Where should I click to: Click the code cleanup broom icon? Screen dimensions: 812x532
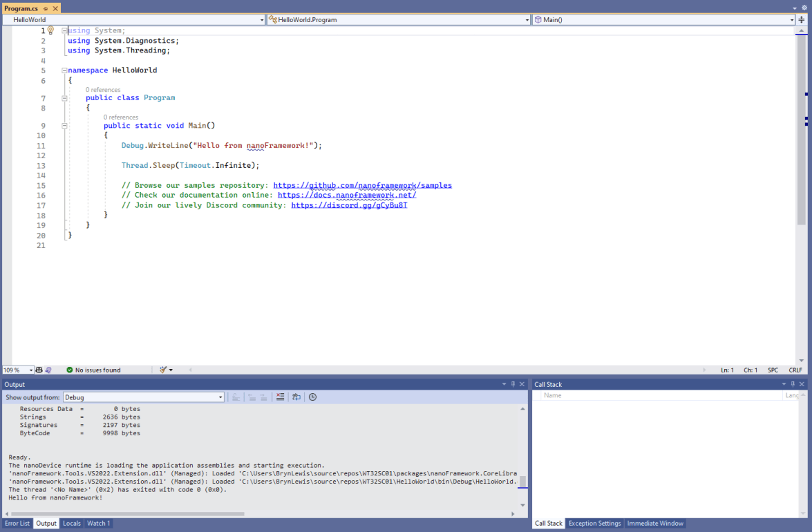(x=163, y=370)
